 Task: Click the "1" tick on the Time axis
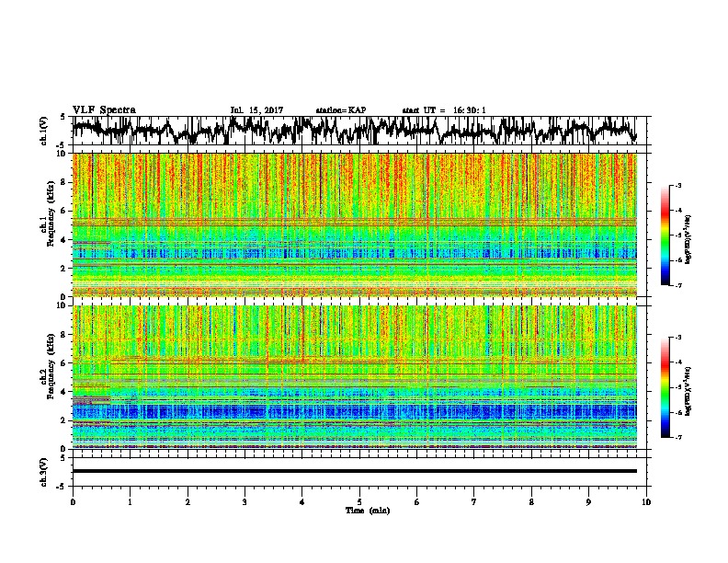pyautogui.click(x=130, y=502)
